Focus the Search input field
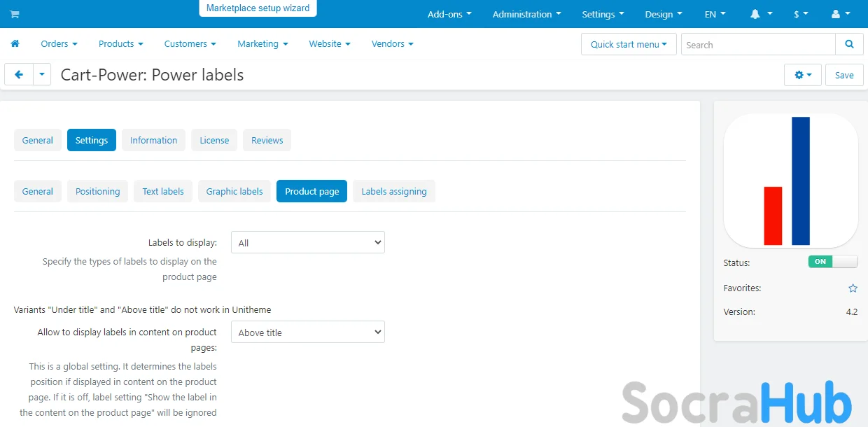The width and height of the screenshot is (868, 427). click(758, 44)
